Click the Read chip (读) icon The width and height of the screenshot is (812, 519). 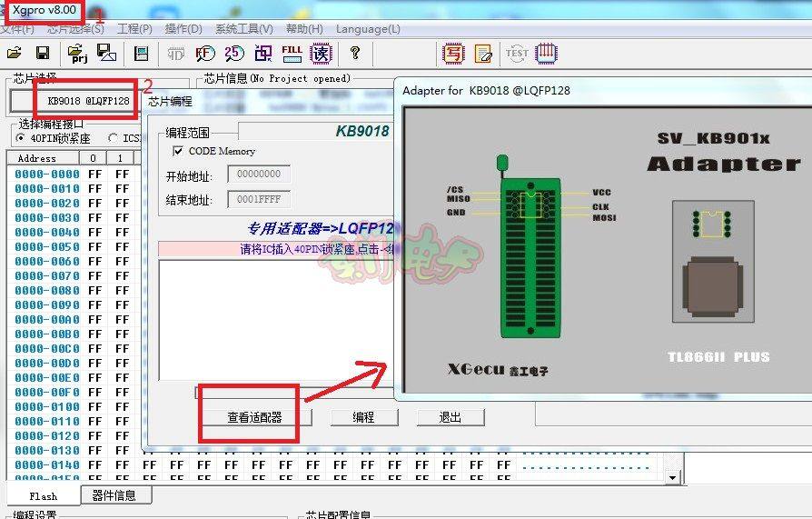(321, 53)
